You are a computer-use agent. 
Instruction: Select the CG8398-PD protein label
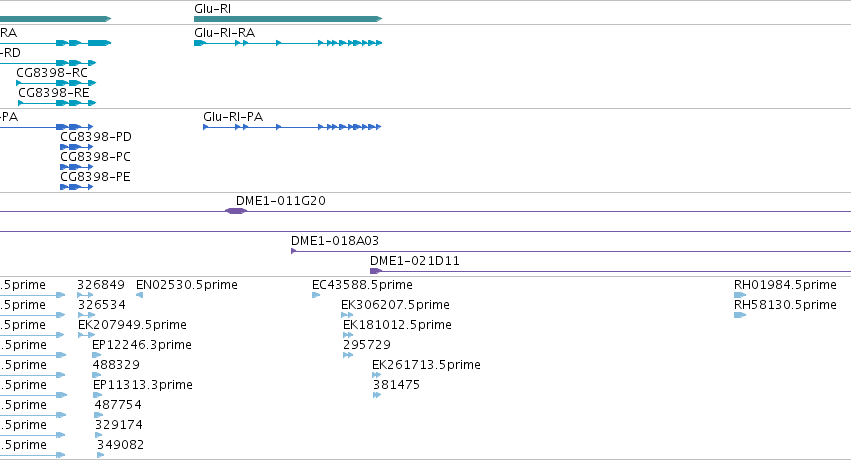[96, 137]
